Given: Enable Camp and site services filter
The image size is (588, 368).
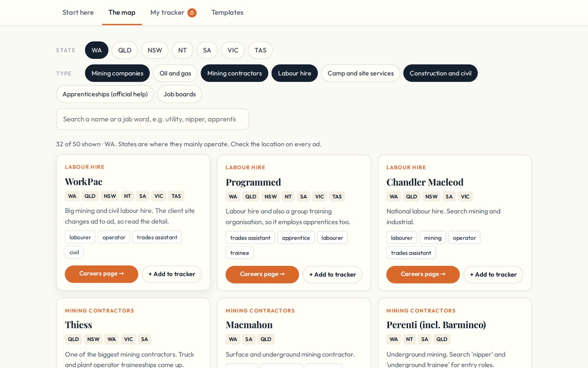Looking at the screenshot, I should click(x=361, y=73).
